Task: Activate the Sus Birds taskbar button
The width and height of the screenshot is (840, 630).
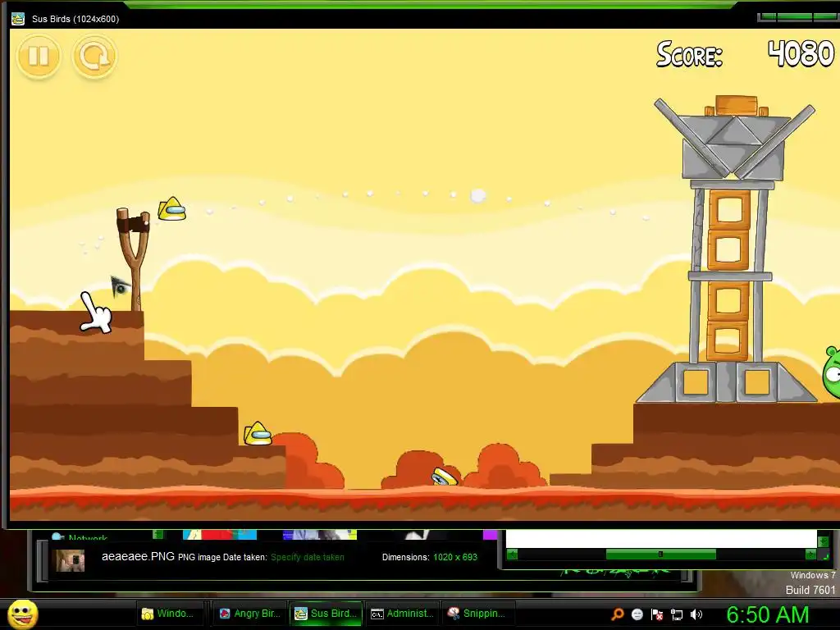Action: 326,614
